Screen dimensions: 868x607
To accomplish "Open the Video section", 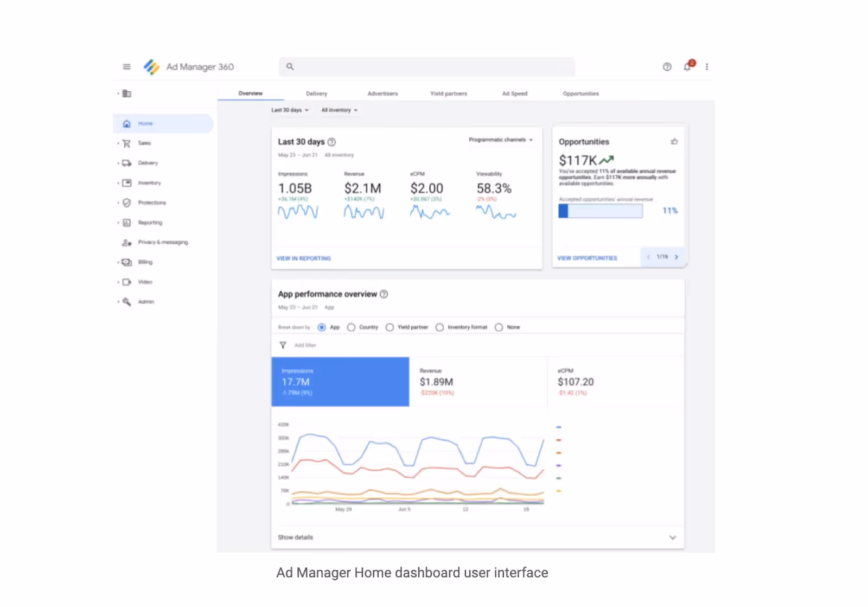I will point(145,282).
